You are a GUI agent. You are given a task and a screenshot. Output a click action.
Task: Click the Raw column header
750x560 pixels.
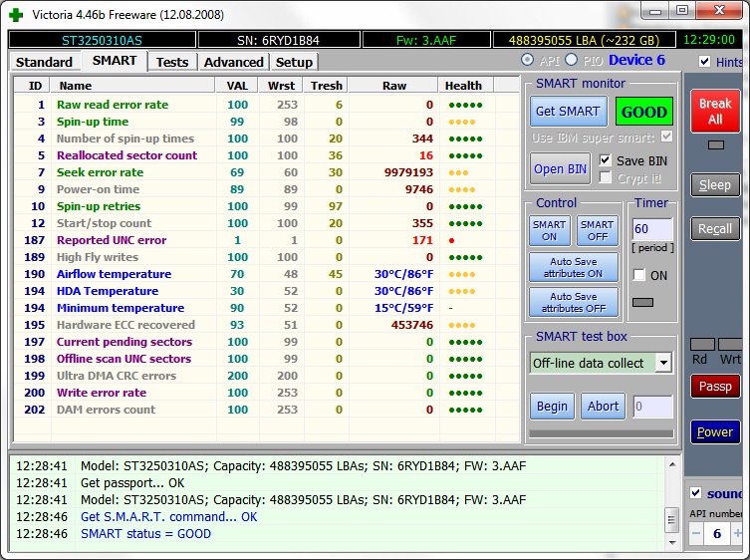[x=393, y=86]
